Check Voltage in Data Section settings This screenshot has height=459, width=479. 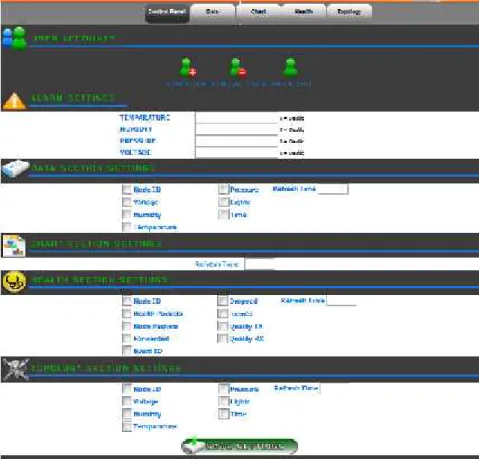[x=127, y=202]
